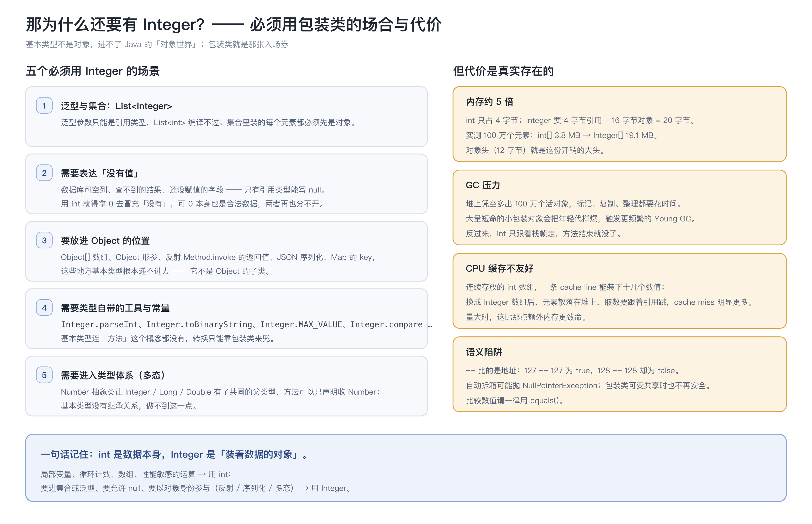
Task: Click the number 5 badge beside 需要进入类型体系
Action: click(44, 375)
